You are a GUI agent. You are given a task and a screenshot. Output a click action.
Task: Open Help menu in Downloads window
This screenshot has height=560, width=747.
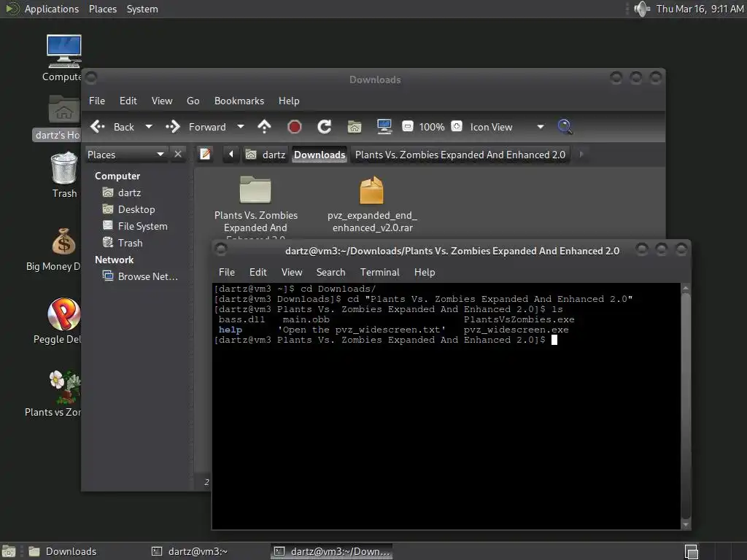coord(289,101)
